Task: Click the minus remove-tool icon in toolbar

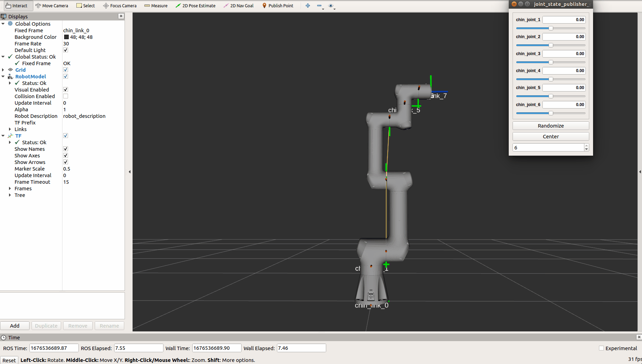Action: pos(320,6)
